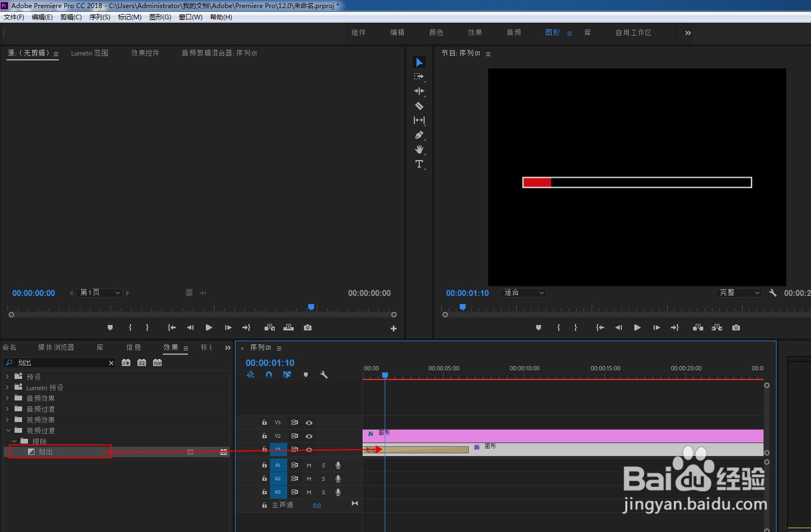This screenshot has width=811, height=532.
Task: Enable voice-over record on A3
Action: click(x=338, y=492)
